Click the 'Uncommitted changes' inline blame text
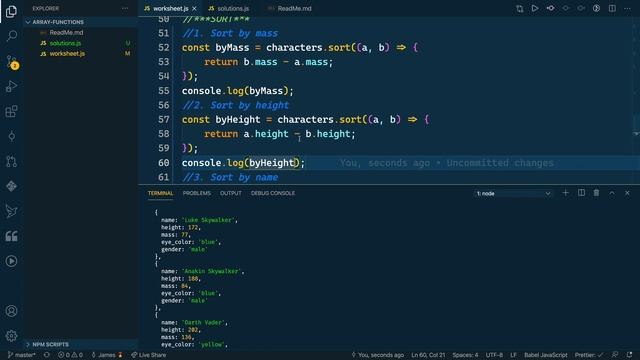Image resolution: width=640 pixels, height=360 pixels. (x=500, y=163)
